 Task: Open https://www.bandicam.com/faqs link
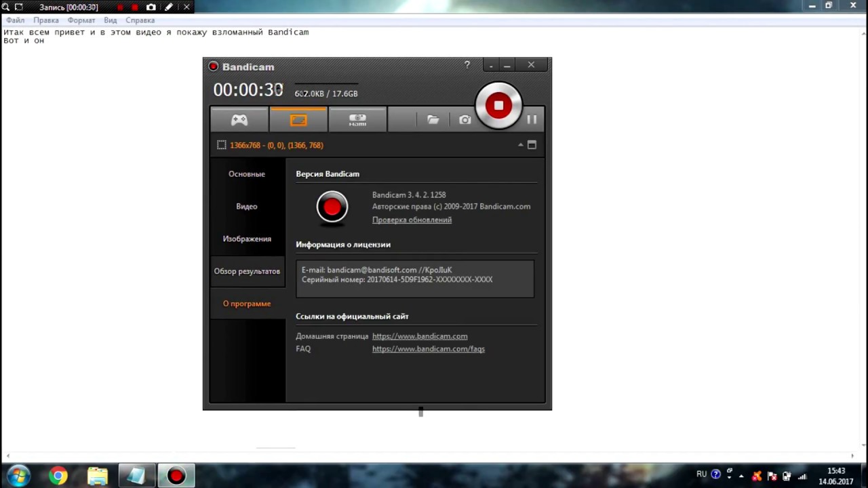pos(429,349)
